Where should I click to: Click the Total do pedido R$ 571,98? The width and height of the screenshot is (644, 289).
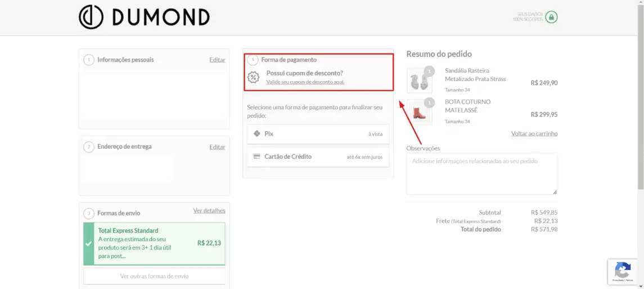(x=544, y=229)
